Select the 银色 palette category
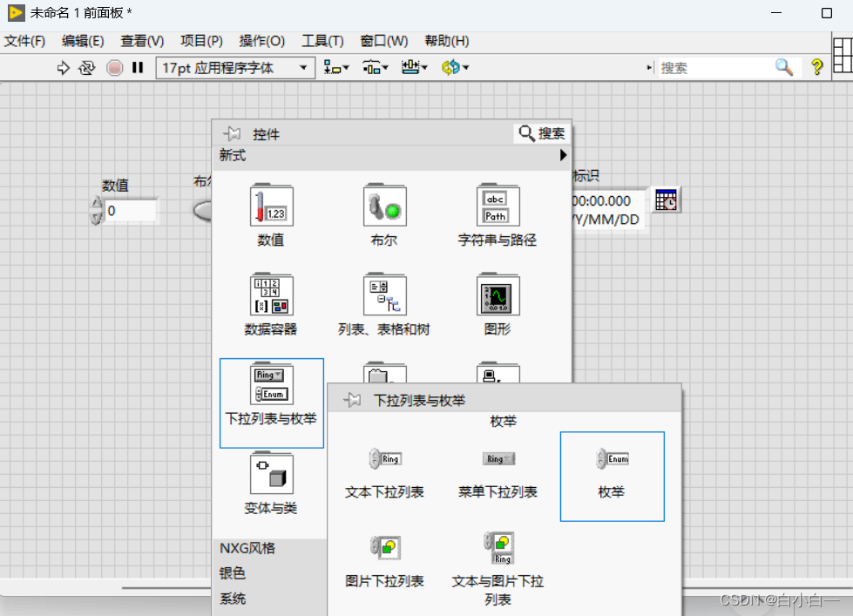This screenshot has height=616, width=853. tap(233, 573)
